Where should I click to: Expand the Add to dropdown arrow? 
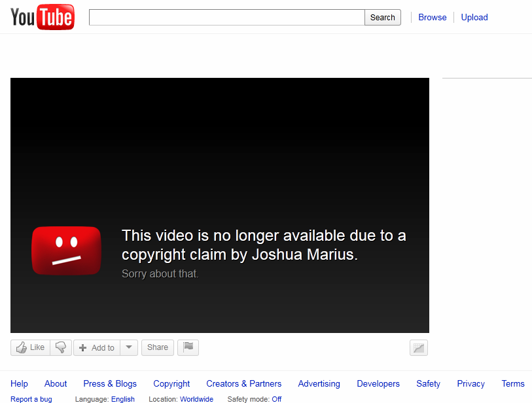[x=129, y=347]
